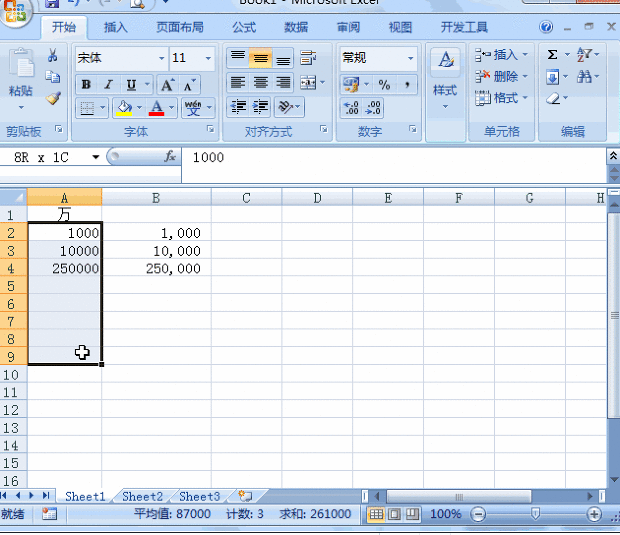This screenshot has width=620, height=535.
Task: Click Find and Select binoculars
Action: tap(584, 76)
